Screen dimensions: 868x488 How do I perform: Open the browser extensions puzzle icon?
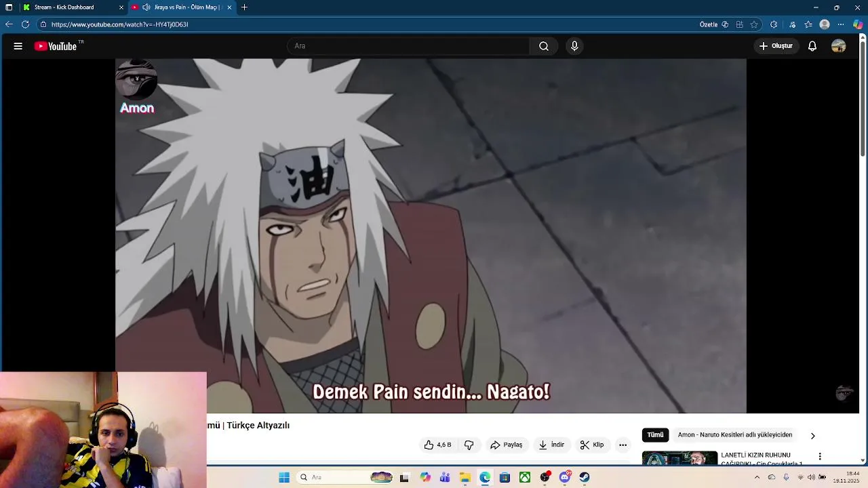coord(774,24)
